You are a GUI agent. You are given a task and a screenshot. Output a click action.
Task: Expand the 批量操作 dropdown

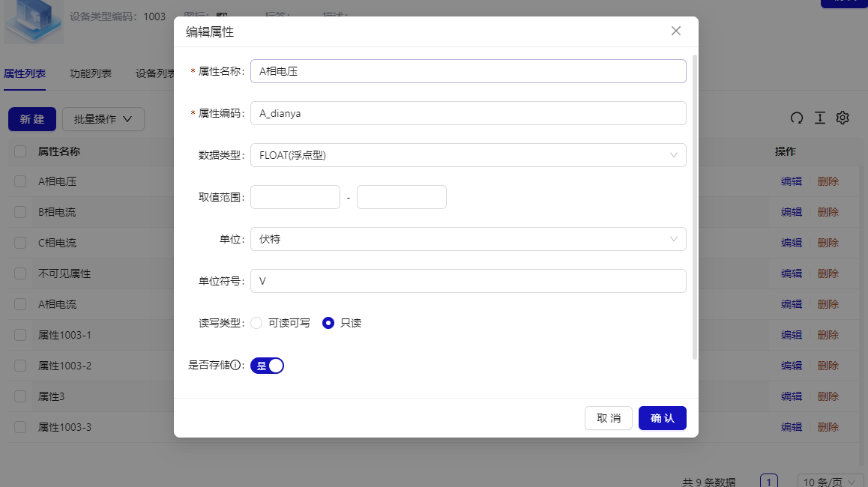[103, 118]
